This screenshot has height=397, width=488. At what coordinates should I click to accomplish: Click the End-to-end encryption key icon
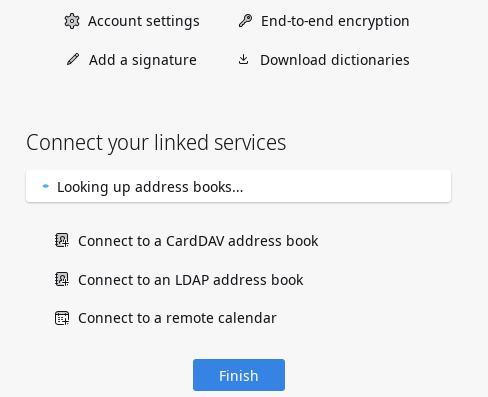[x=245, y=21]
